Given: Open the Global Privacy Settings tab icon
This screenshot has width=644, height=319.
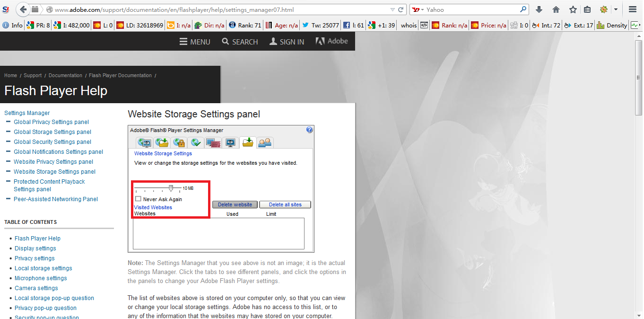Looking at the screenshot, I should point(144,142).
